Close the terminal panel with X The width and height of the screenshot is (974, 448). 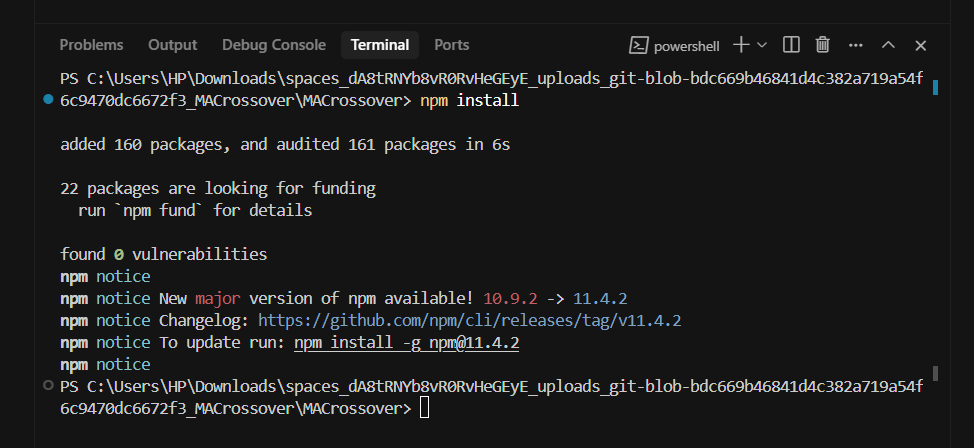coord(921,45)
